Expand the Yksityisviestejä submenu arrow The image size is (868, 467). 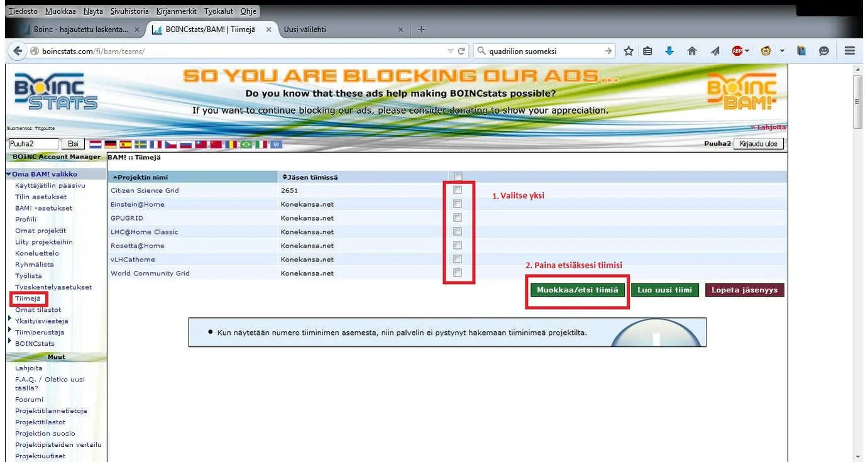click(x=9, y=319)
